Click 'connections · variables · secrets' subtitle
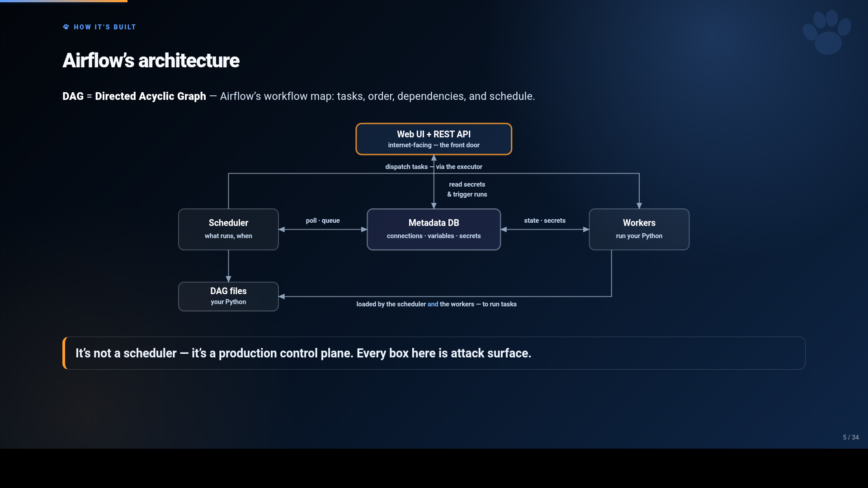The image size is (868, 488). click(x=434, y=236)
